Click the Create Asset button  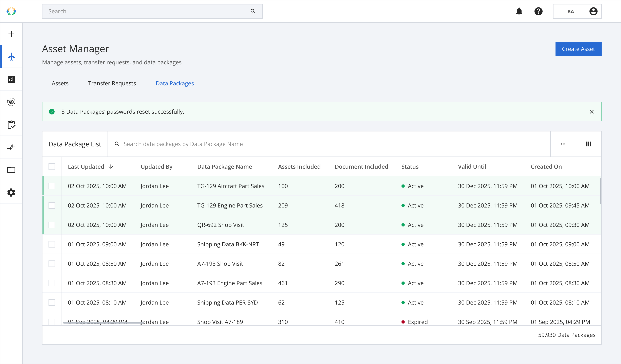pyautogui.click(x=578, y=49)
